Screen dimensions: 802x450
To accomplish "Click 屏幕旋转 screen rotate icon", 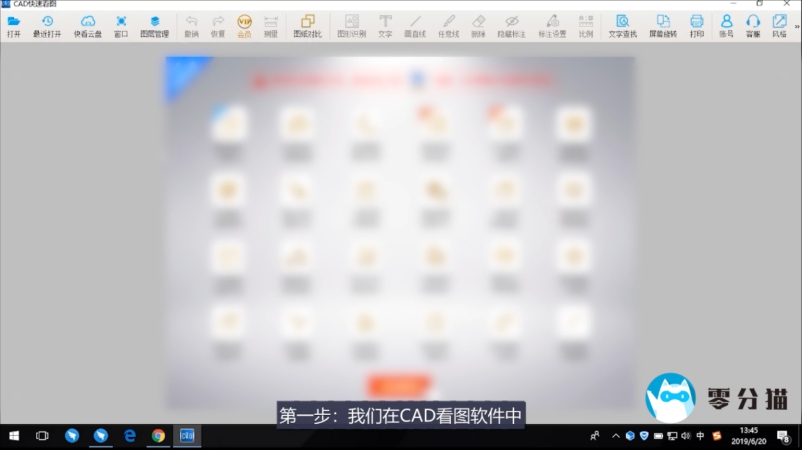I will (x=663, y=26).
